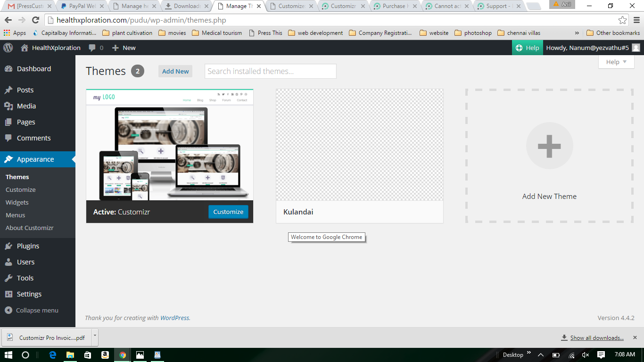Open the Customizr Pro Invoice download options arrow
This screenshot has width=644, height=362.
click(95, 337)
